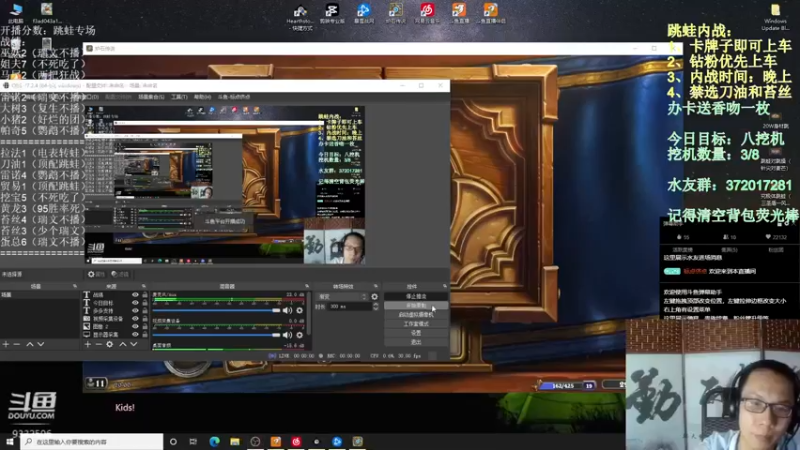Enable 工作室模式 in Controls
The image size is (800, 450).
[416, 324]
